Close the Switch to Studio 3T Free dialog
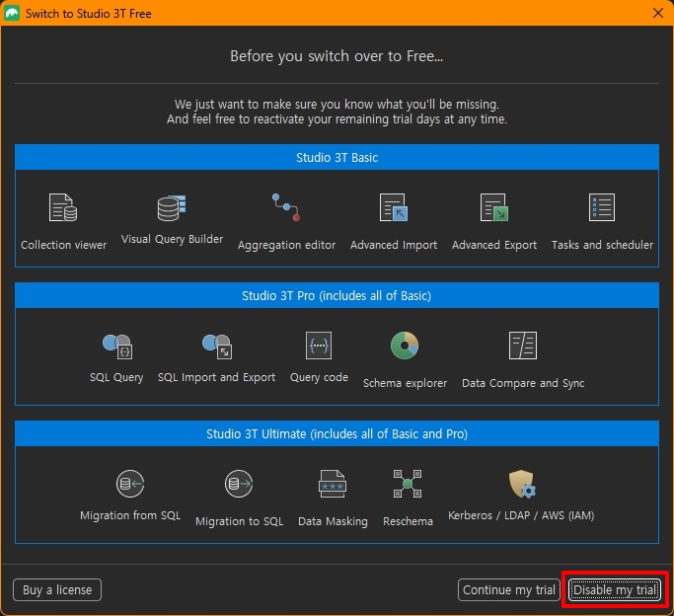The height and width of the screenshot is (616, 674). click(x=657, y=13)
